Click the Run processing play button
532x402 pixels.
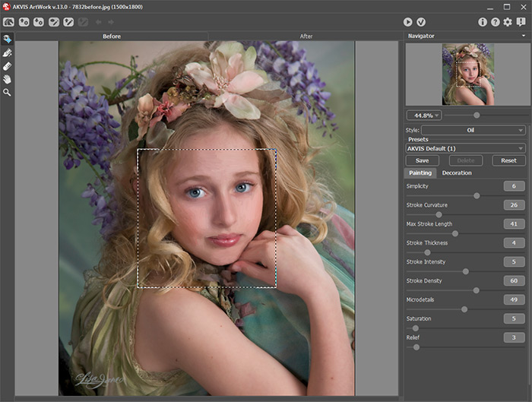point(408,22)
